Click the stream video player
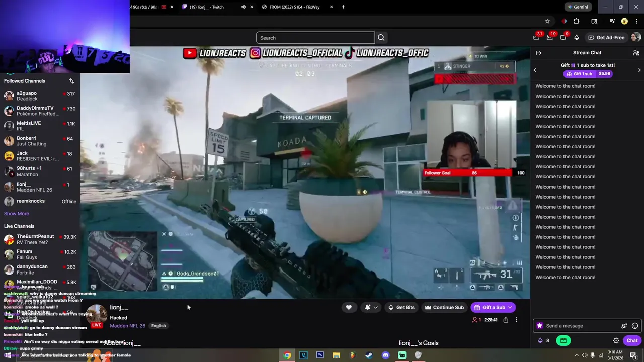 (305, 172)
